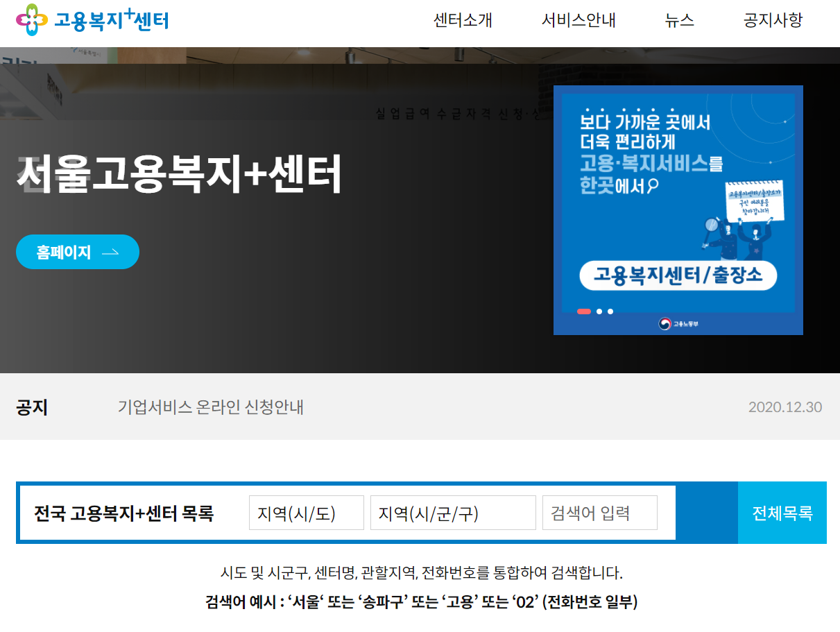Click the 전국 고용복지+센터 목록 label
Screen dimensions: 840x632
tap(124, 513)
